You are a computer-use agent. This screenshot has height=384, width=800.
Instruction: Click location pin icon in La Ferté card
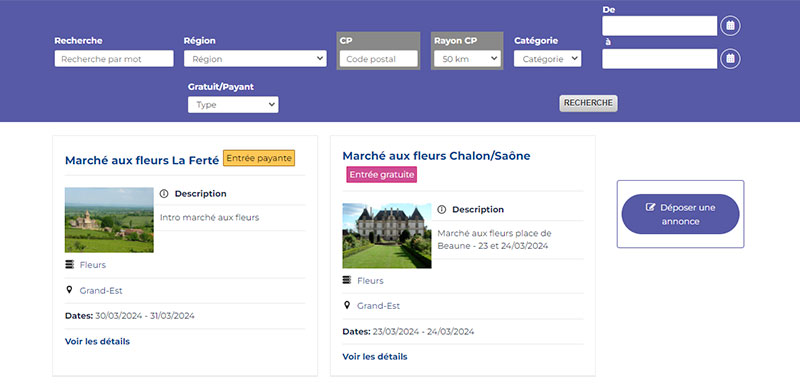tap(69, 290)
